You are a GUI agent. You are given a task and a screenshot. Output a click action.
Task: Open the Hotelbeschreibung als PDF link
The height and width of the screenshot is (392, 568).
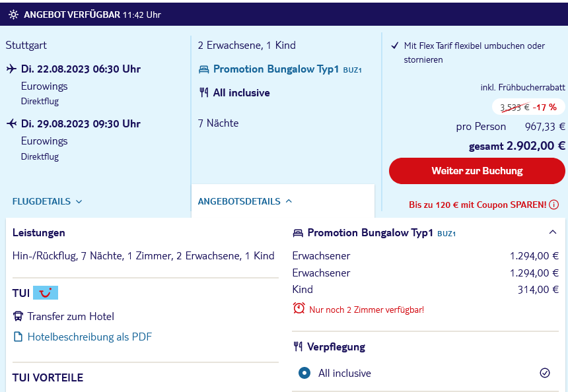(x=89, y=337)
